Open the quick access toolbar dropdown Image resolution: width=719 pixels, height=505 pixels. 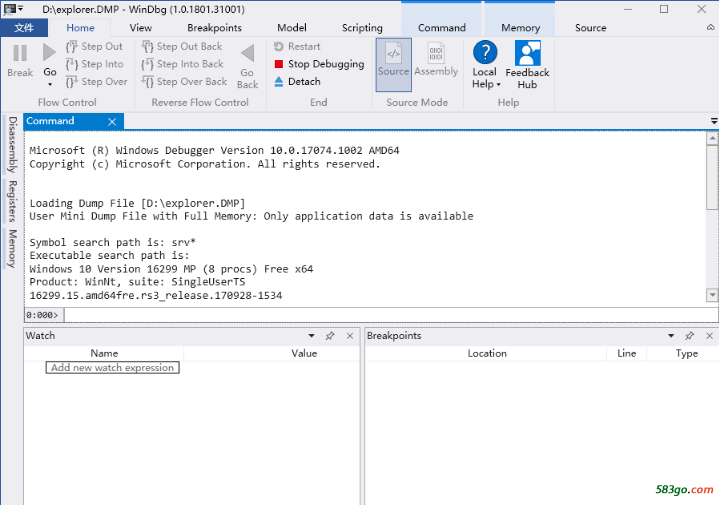pos(20,8)
